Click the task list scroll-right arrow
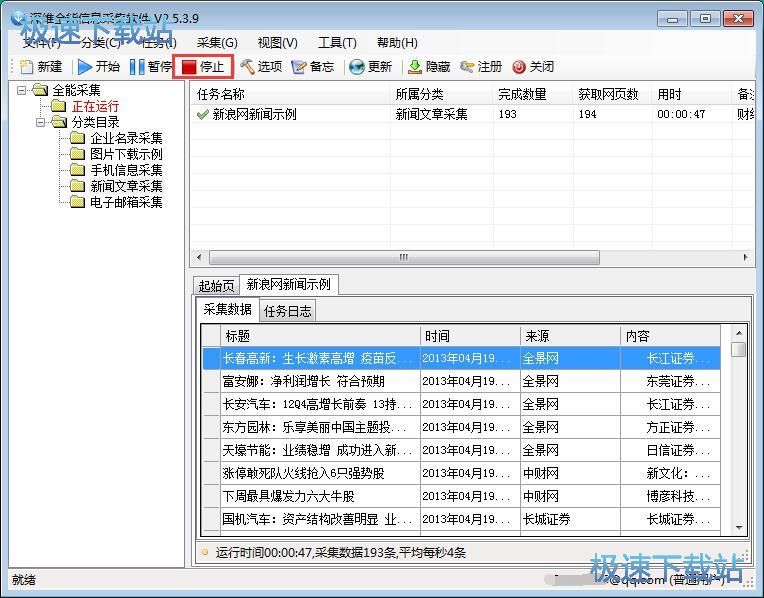 coord(745,257)
